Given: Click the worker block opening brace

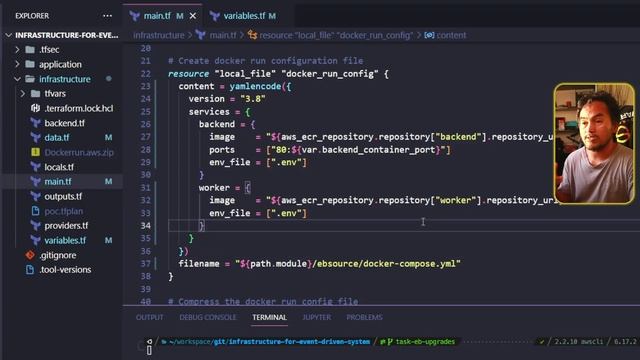Looking at the screenshot, I should coord(247,188).
